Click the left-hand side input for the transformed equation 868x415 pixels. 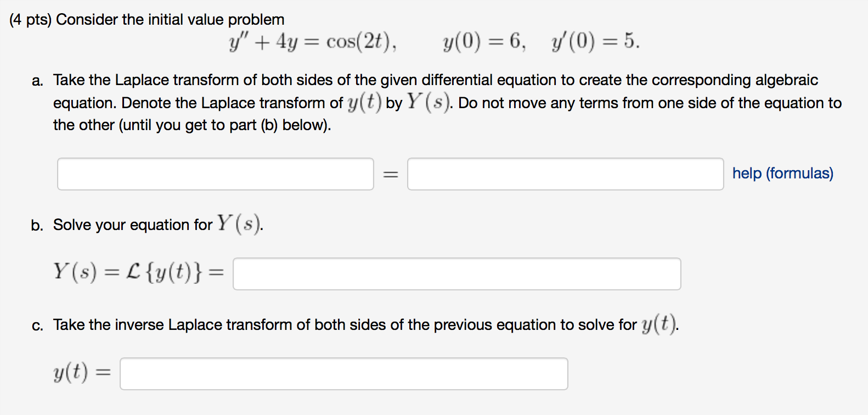pyautogui.click(x=215, y=173)
